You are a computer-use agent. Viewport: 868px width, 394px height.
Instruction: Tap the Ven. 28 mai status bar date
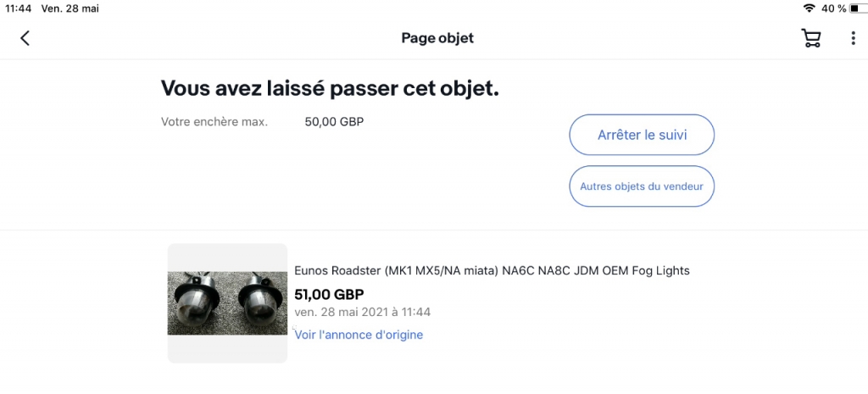click(70, 8)
